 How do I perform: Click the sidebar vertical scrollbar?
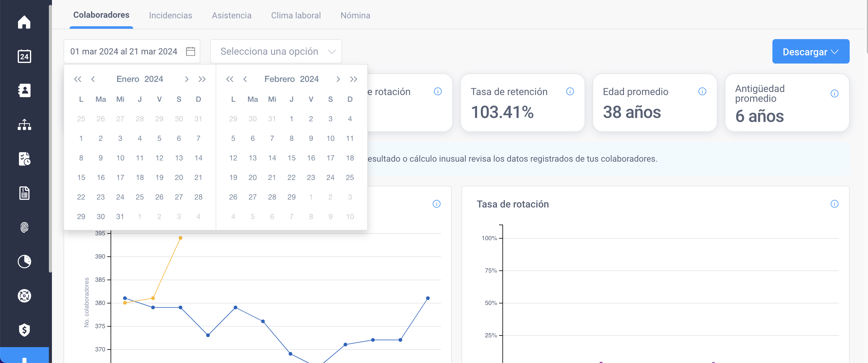point(50,138)
